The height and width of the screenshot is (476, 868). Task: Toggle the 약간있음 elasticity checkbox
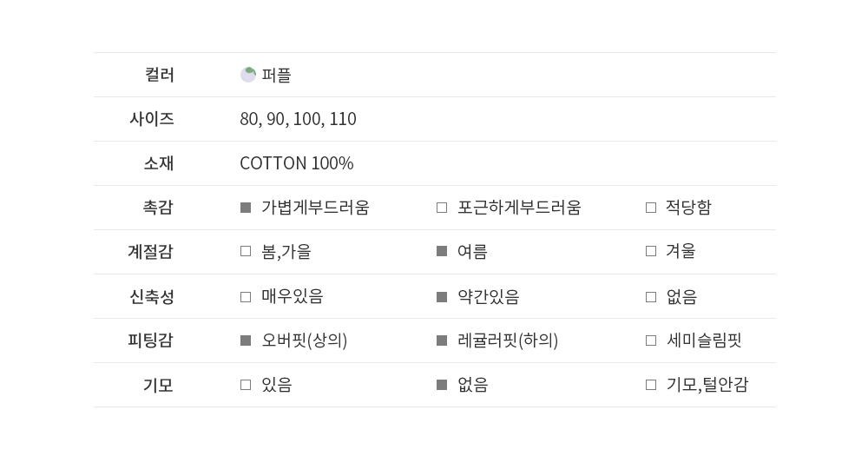(x=442, y=297)
